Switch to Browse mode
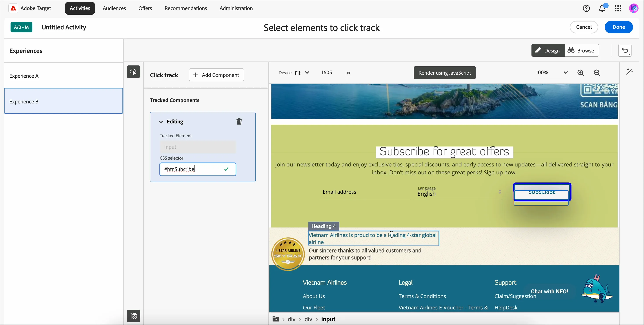Image resolution: width=644 pixels, height=325 pixels. 582,51
